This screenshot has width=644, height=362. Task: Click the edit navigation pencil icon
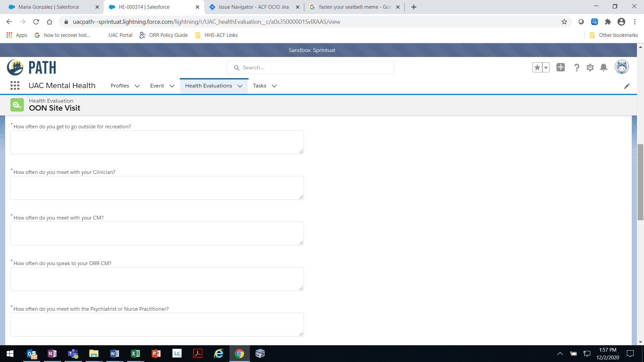coord(627,86)
